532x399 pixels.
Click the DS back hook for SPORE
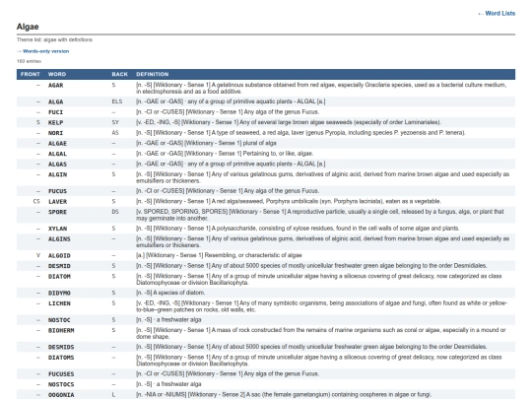coord(115,212)
